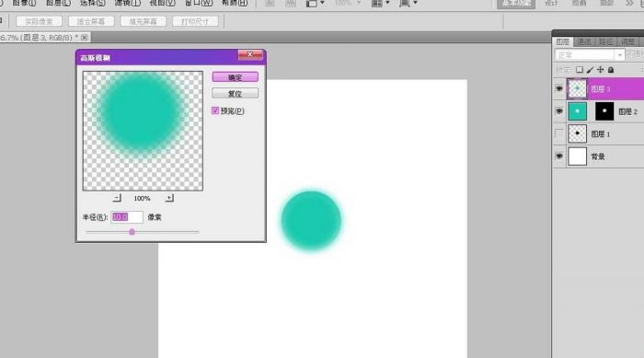
Task: Hide the 背景 layer with its eye icon
Action: pyautogui.click(x=559, y=156)
